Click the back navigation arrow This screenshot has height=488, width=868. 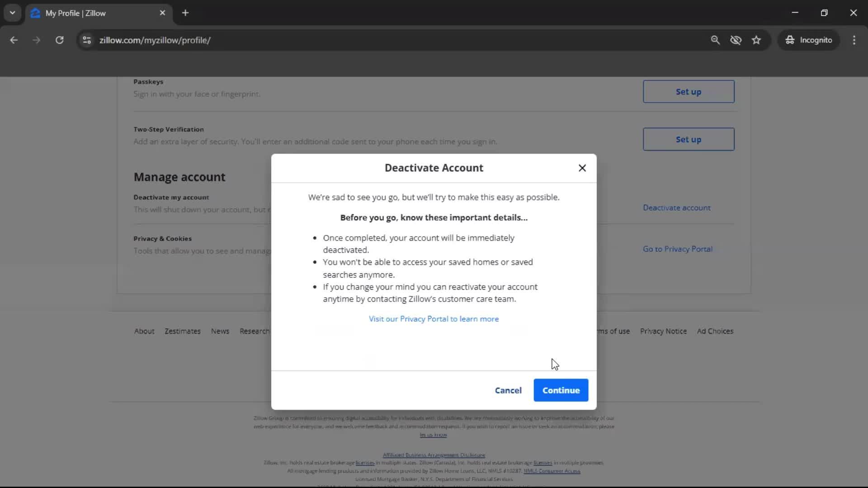pos(14,40)
